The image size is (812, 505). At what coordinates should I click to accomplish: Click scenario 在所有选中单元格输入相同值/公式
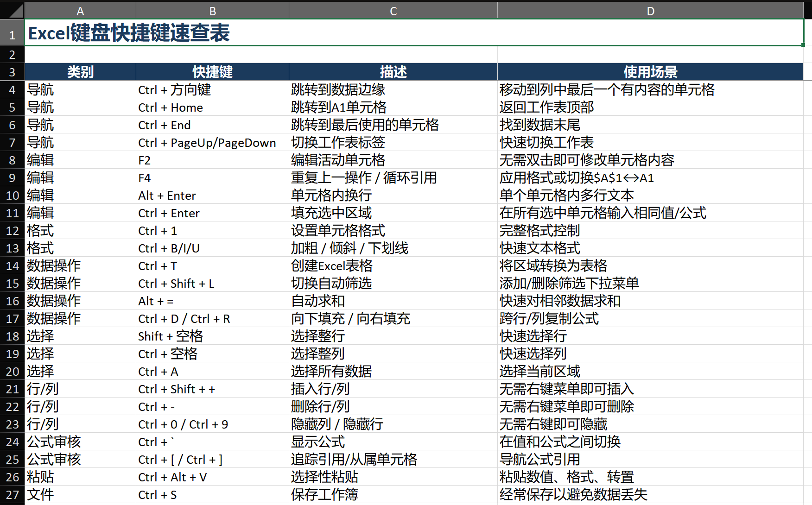pos(650,213)
